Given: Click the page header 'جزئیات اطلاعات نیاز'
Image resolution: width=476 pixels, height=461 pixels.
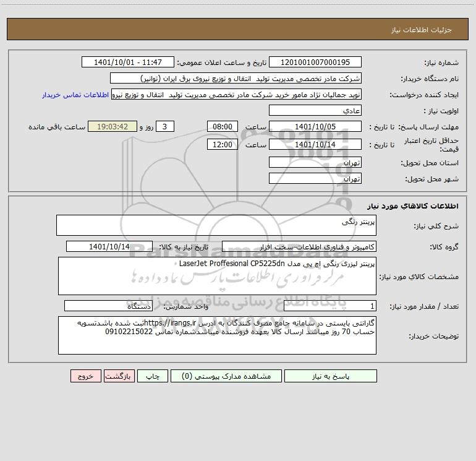Looking at the screenshot, I should (x=422, y=30).
